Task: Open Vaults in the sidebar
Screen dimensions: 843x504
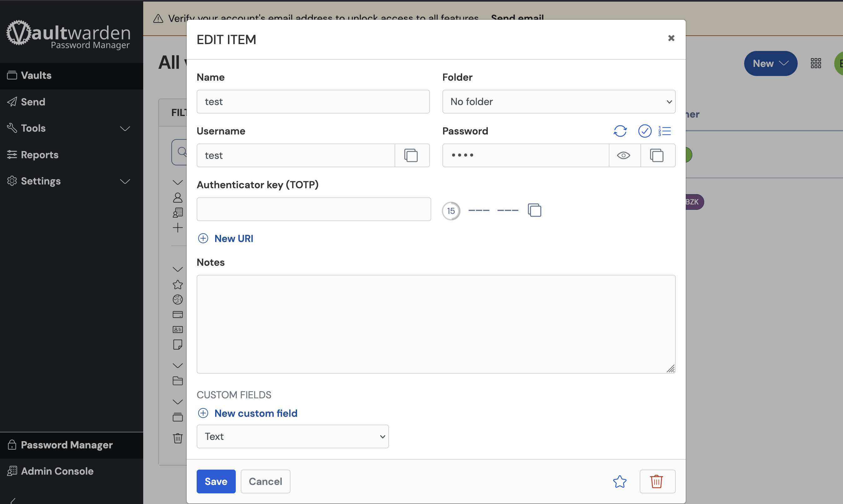Action: pos(71,75)
